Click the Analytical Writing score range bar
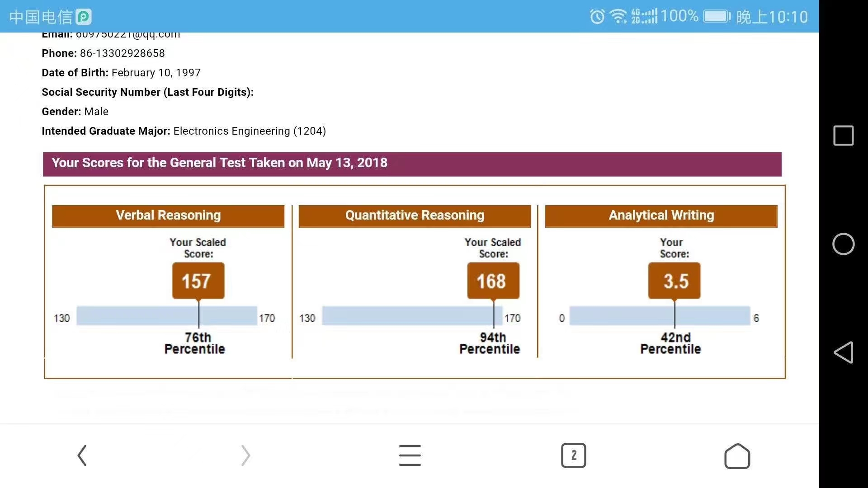 pyautogui.click(x=659, y=316)
